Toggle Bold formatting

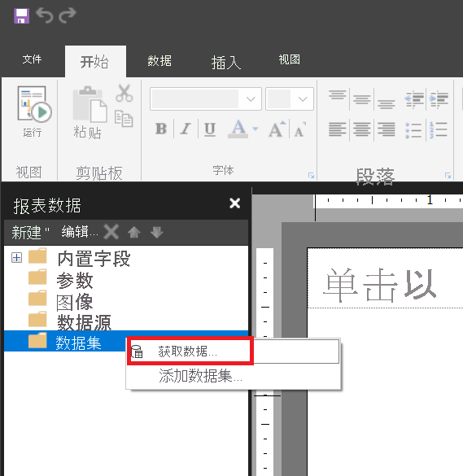[x=161, y=129]
